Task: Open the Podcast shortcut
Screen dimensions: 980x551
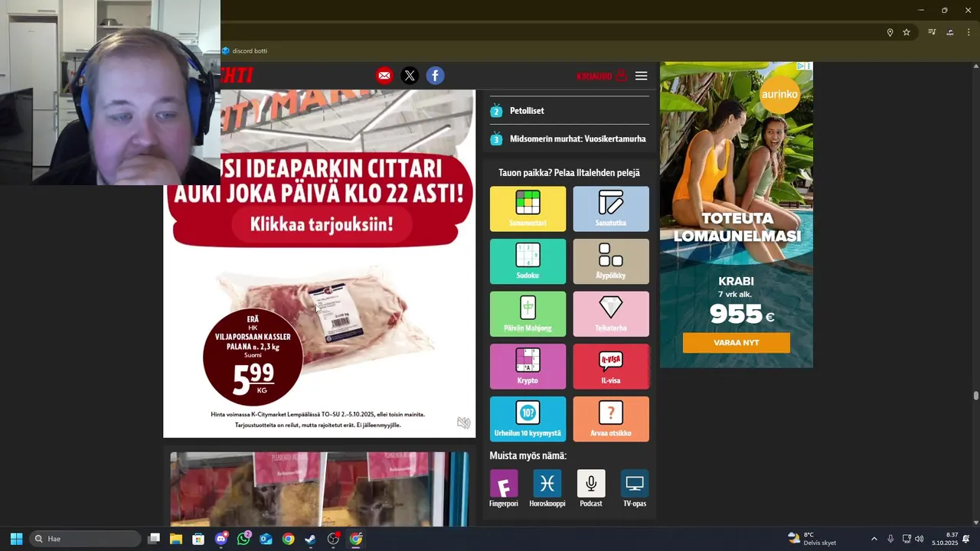Action: pos(591,488)
